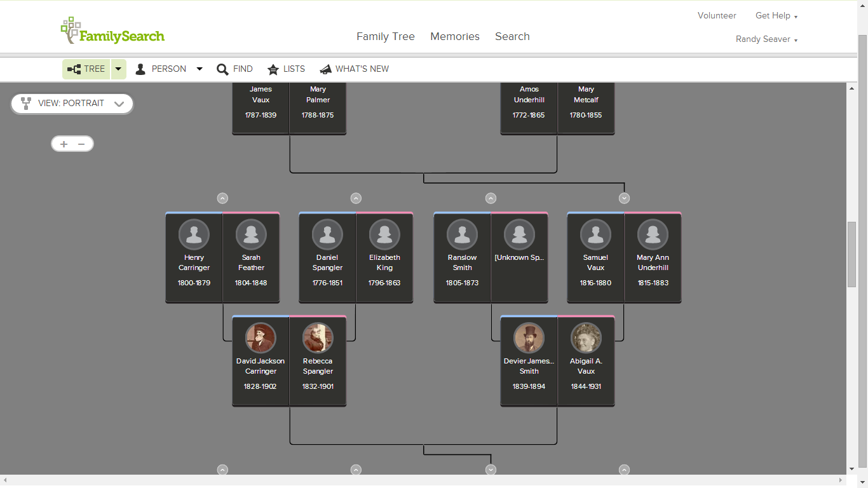The image size is (868, 488).
Task: Open WHAT'S NEW using the megaphone icon
Action: [326, 69]
